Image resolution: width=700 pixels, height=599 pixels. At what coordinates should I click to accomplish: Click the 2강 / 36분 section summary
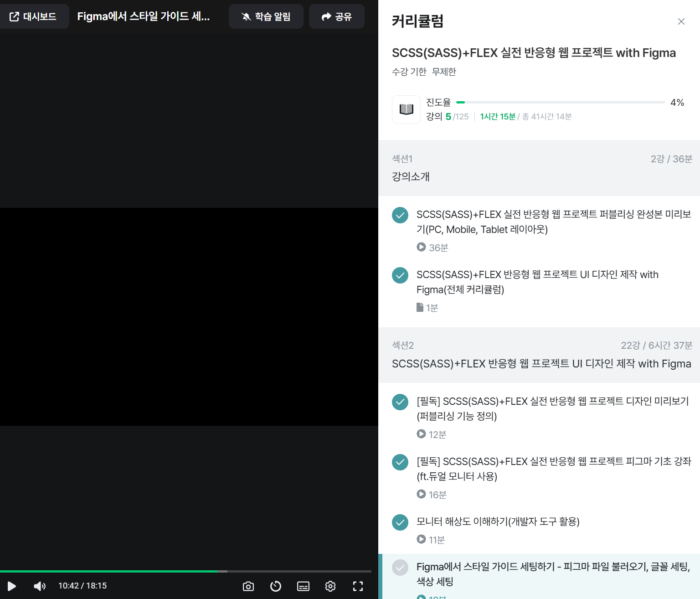coord(671,159)
